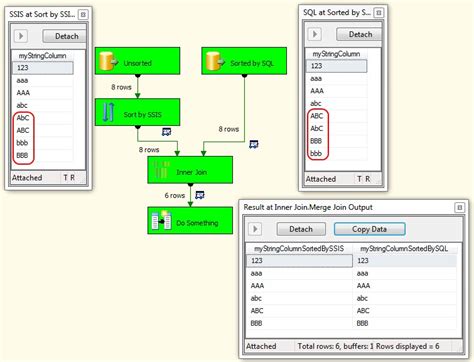Click the Unsorted source database icon
474x362 pixels.
(109, 61)
